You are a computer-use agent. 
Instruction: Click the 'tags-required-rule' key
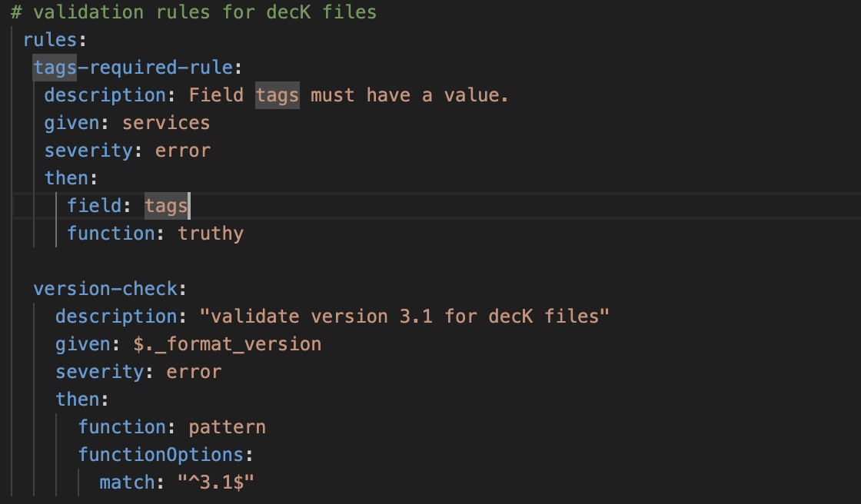tap(133, 68)
